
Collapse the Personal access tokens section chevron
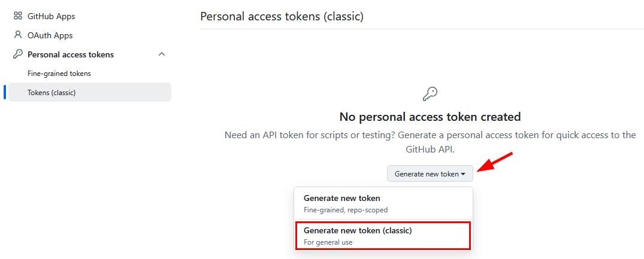[161, 54]
